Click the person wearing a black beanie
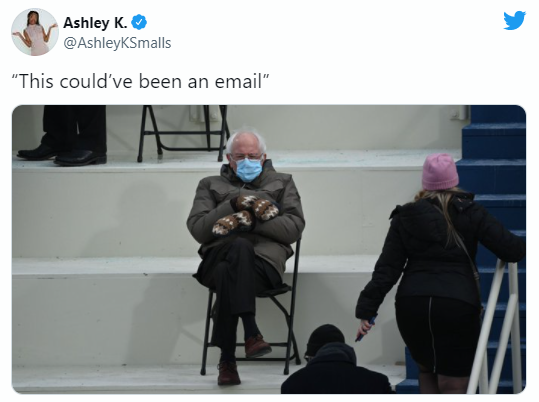Viewport: 539px width, 402px height. point(333,360)
